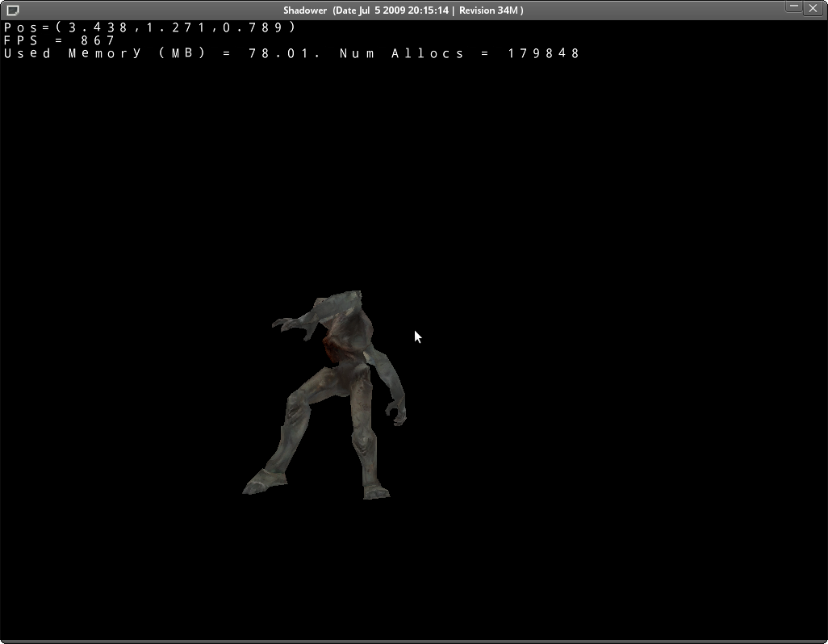Close the Shadower window
The height and width of the screenshot is (644, 828).
pyautogui.click(x=813, y=8)
